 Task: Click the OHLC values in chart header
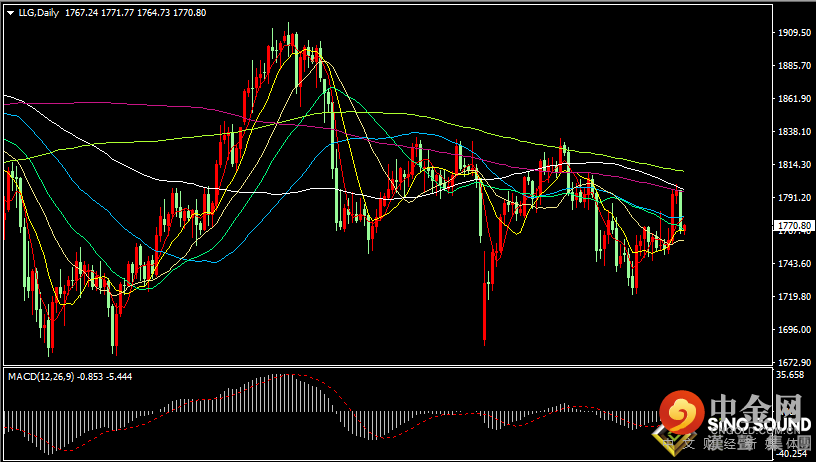(x=114, y=13)
